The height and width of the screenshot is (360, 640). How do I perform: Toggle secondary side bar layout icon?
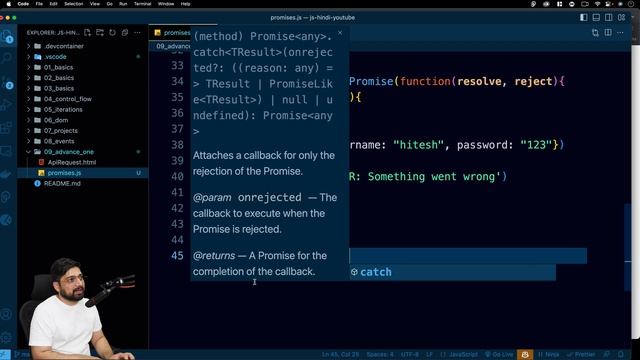pyautogui.click(x=609, y=17)
